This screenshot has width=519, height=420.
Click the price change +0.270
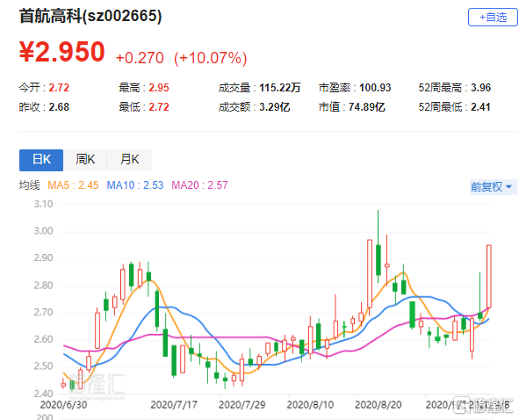pyautogui.click(x=140, y=58)
